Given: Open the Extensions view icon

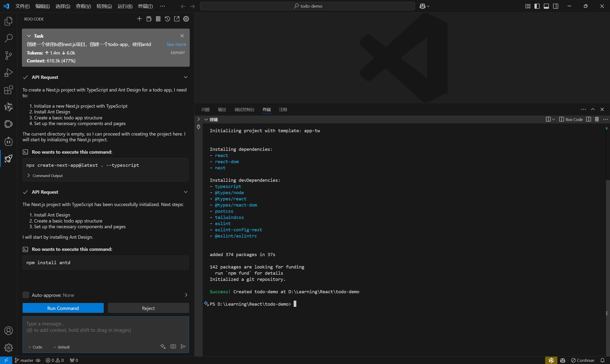Looking at the screenshot, I should (8, 90).
